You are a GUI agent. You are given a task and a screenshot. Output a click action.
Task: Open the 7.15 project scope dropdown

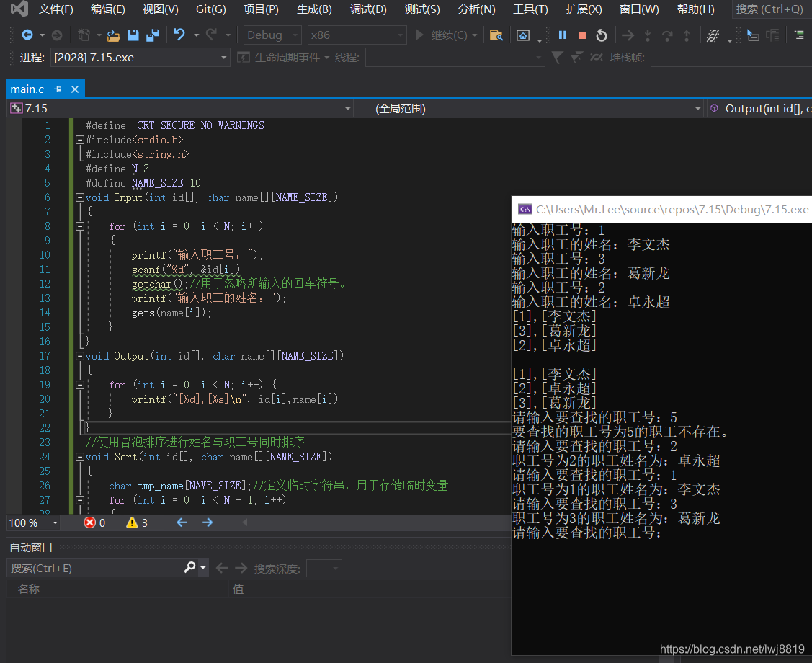tap(181, 108)
